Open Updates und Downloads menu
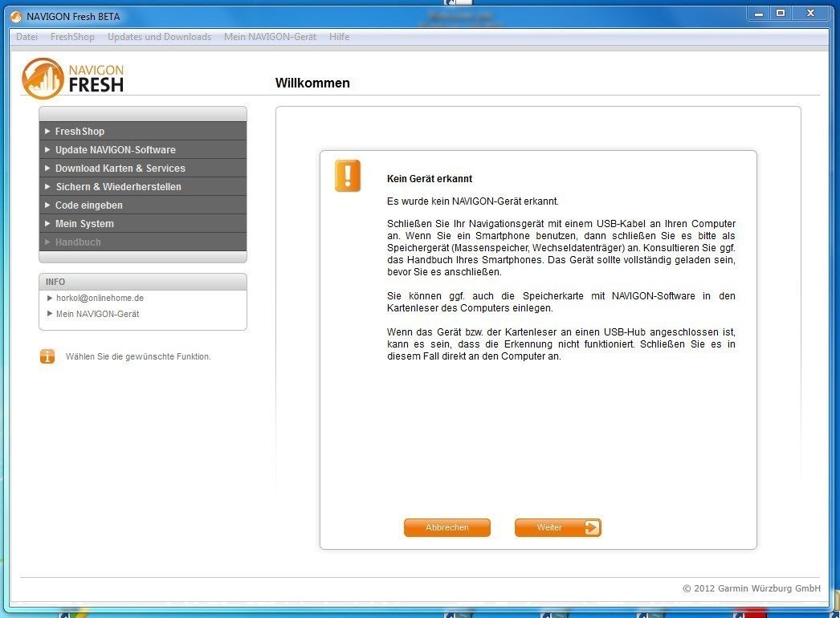The height and width of the screenshot is (618, 840). click(x=159, y=37)
